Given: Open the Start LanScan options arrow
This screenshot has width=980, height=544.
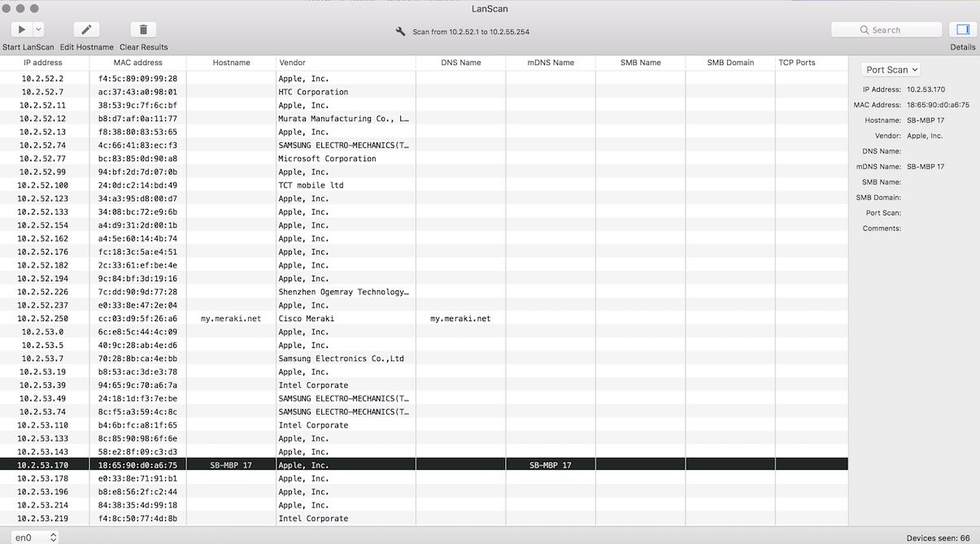Looking at the screenshot, I should 38,29.
